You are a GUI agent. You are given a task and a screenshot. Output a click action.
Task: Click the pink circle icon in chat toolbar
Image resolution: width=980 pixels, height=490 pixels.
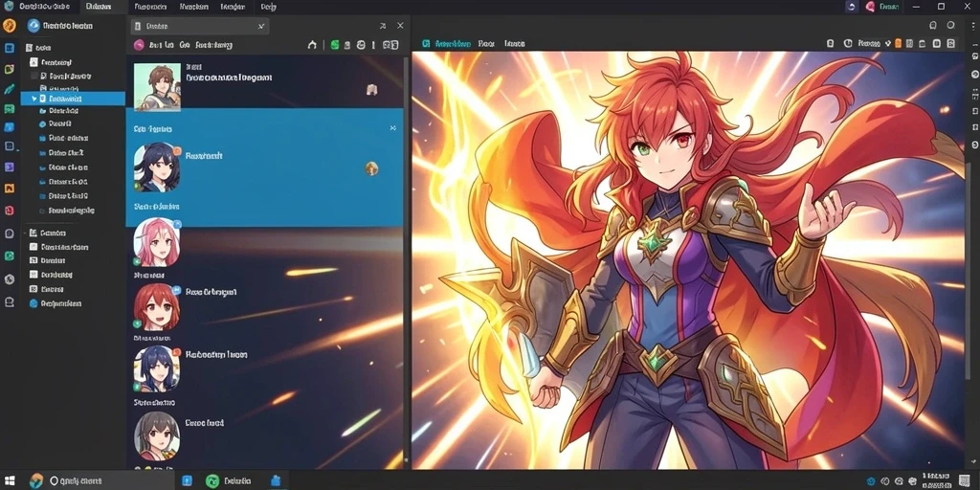[x=140, y=45]
